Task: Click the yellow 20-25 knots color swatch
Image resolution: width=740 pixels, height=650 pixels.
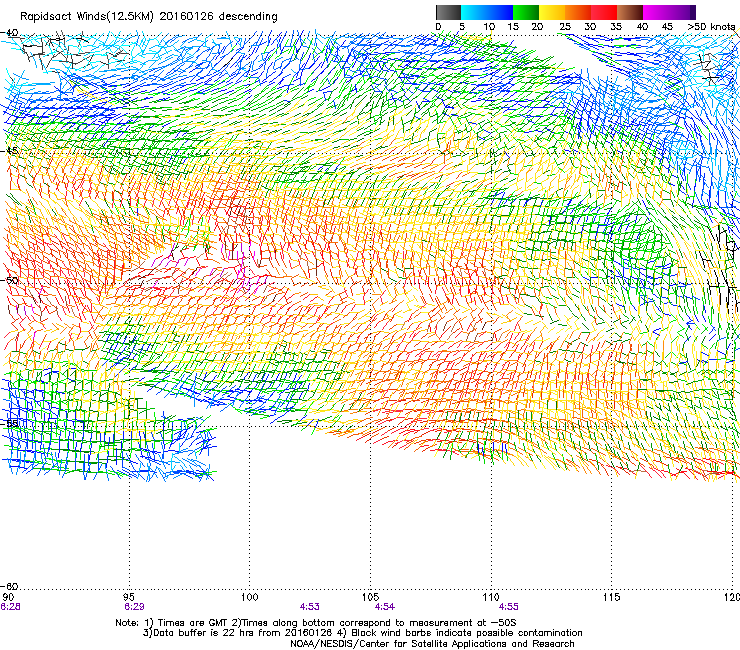Action: (552, 12)
